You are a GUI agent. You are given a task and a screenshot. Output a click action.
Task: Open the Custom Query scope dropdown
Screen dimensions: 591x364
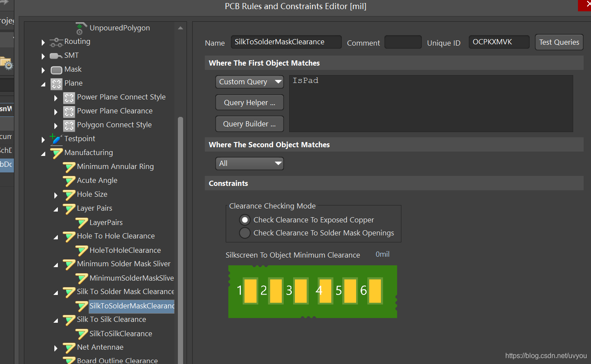pos(249,82)
